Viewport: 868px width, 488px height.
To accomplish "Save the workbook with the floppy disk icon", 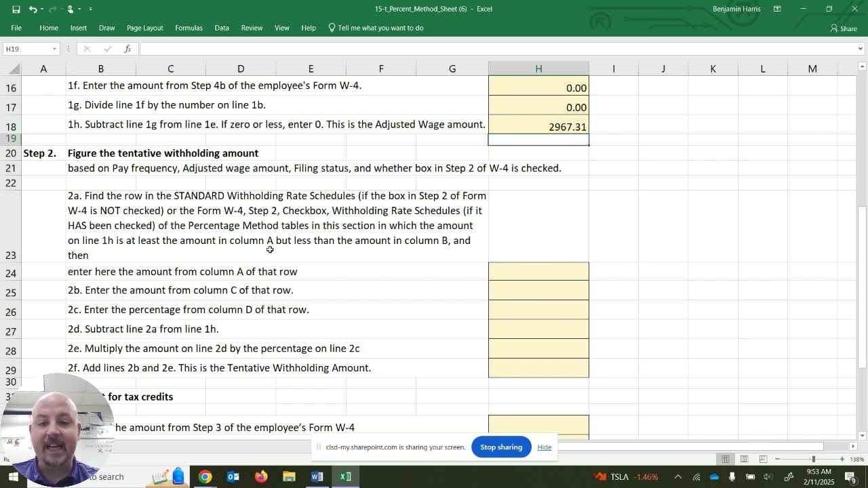I will click(x=16, y=9).
